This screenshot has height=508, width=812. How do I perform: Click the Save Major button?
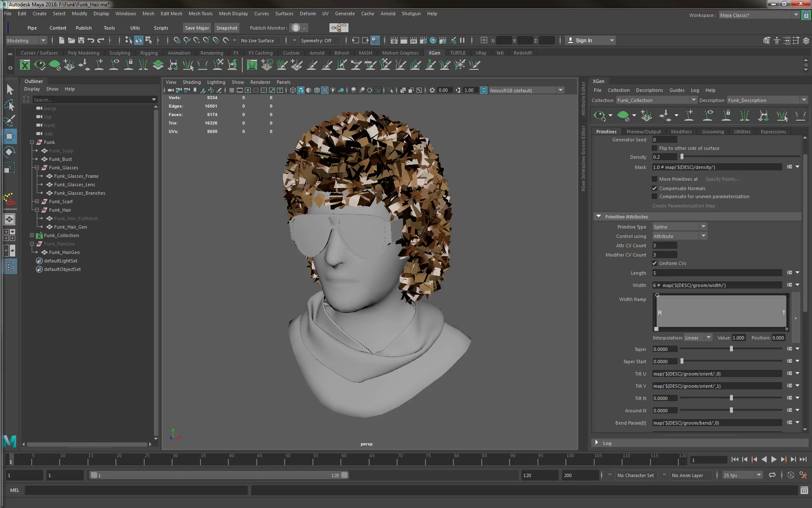point(197,28)
